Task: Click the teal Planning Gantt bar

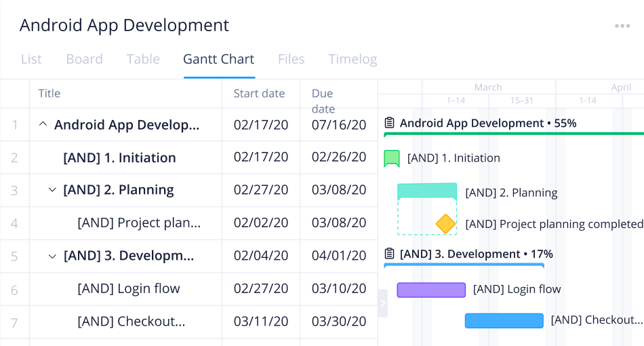Action: click(426, 191)
